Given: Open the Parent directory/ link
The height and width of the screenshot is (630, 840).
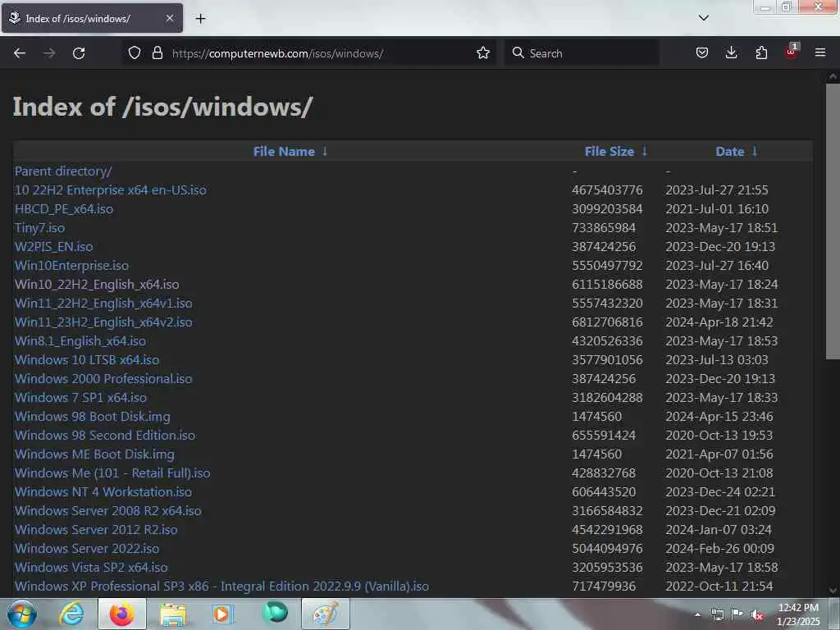Looking at the screenshot, I should tap(63, 171).
